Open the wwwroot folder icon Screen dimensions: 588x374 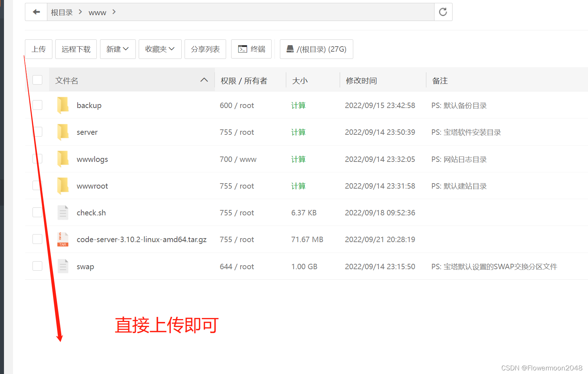tap(63, 186)
